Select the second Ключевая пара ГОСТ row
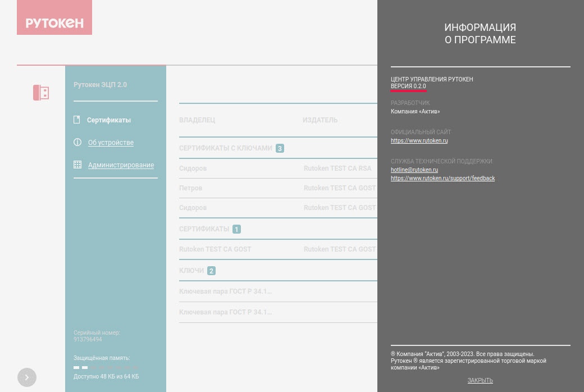The width and height of the screenshot is (584, 392). [278, 312]
